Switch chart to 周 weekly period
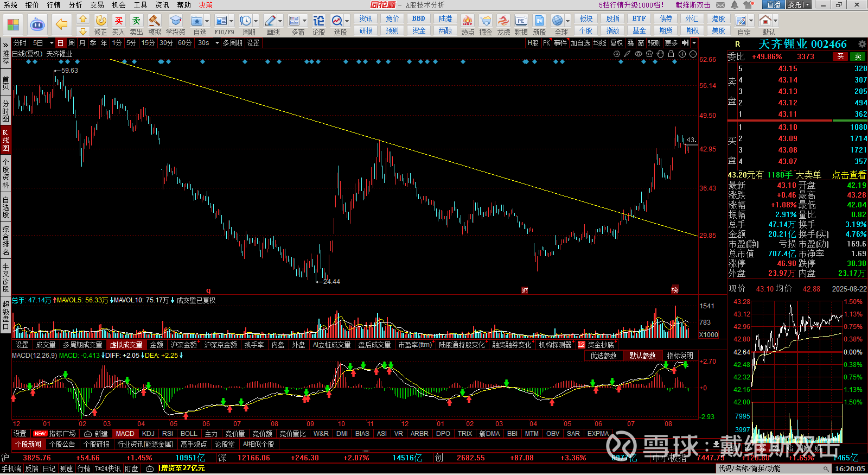The width and height of the screenshot is (868, 475). pyautogui.click(x=72, y=43)
